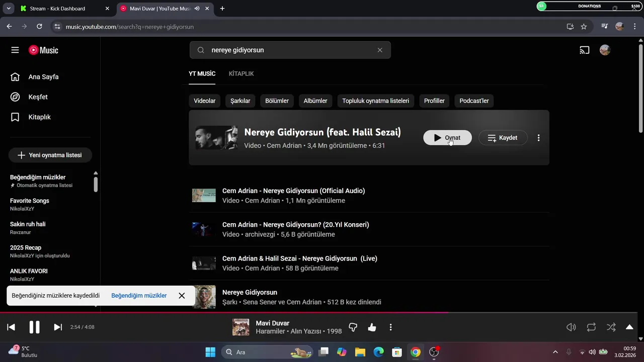Switch to the YT MUSIC tab
644x362 pixels.
point(202,74)
